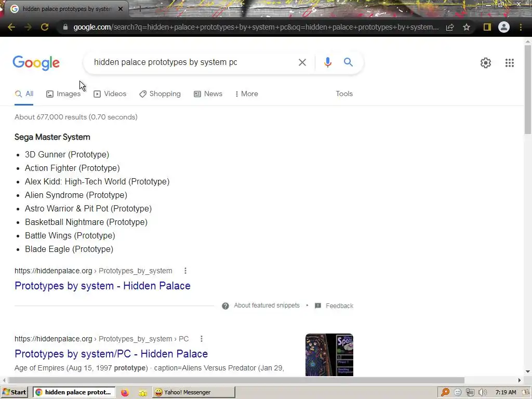Reload the page with the refresh icon
Viewport: 532px width, 399px height.
click(x=45, y=27)
